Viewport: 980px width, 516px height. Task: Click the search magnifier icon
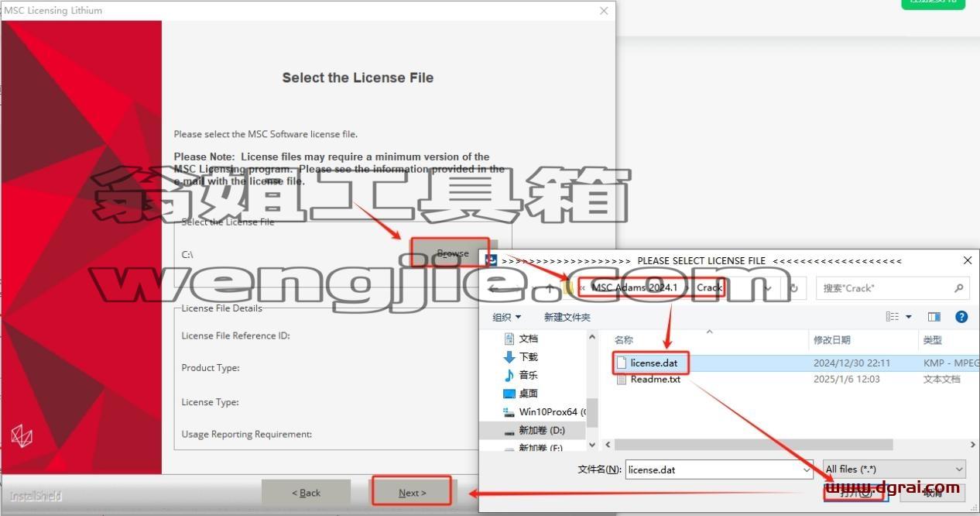959,288
